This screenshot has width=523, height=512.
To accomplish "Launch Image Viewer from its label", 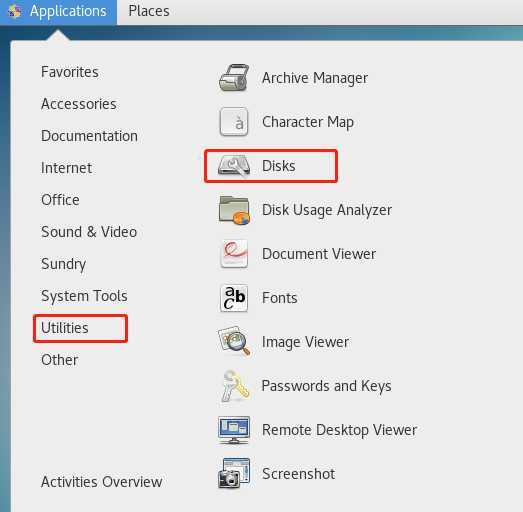I will coord(305,342).
